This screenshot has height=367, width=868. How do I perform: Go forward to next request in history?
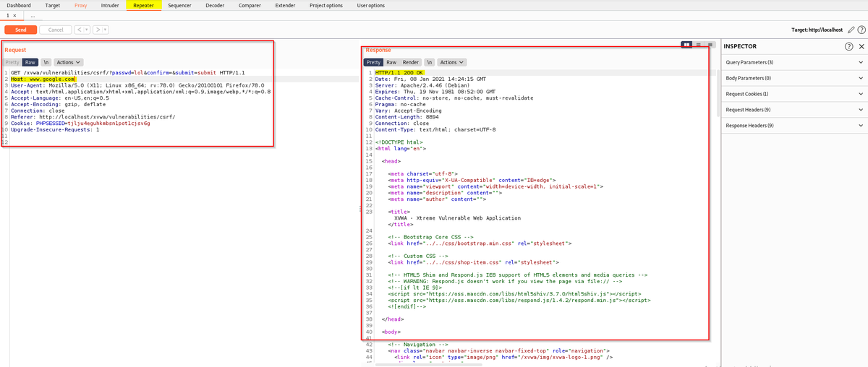tap(97, 30)
